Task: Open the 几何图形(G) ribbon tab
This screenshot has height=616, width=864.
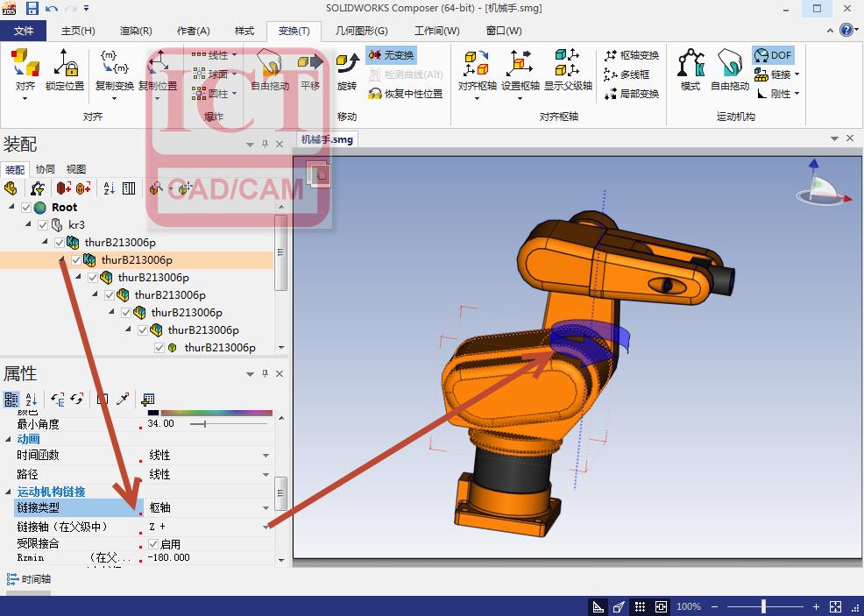Action: tap(361, 31)
